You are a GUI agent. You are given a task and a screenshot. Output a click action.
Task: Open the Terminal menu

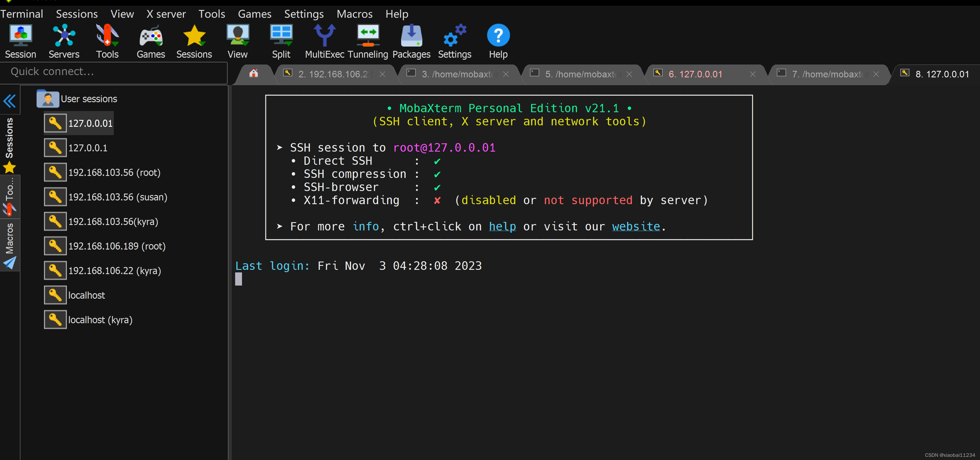coord(22,14)
